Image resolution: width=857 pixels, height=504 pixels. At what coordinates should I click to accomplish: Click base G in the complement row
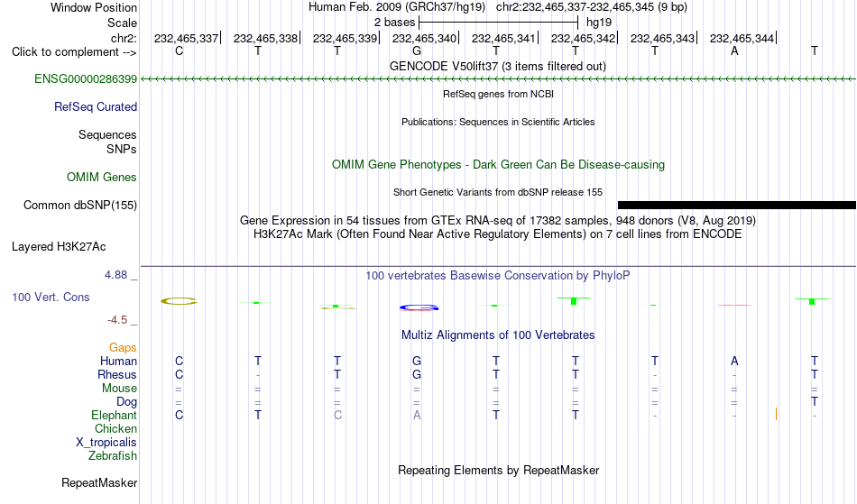point(417,51)
